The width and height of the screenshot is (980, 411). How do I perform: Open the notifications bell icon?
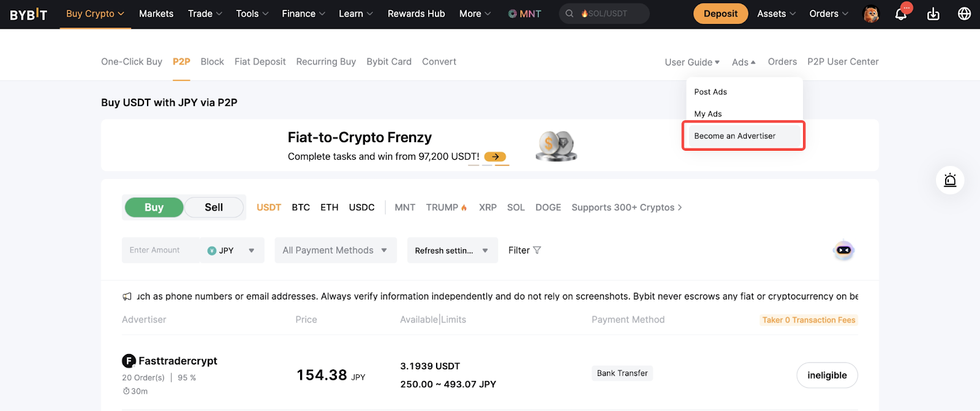click(x=900, y=14)
